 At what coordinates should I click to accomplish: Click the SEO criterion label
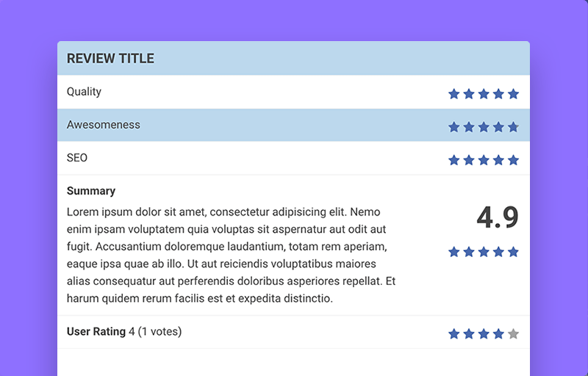click(x=77, y=158)
